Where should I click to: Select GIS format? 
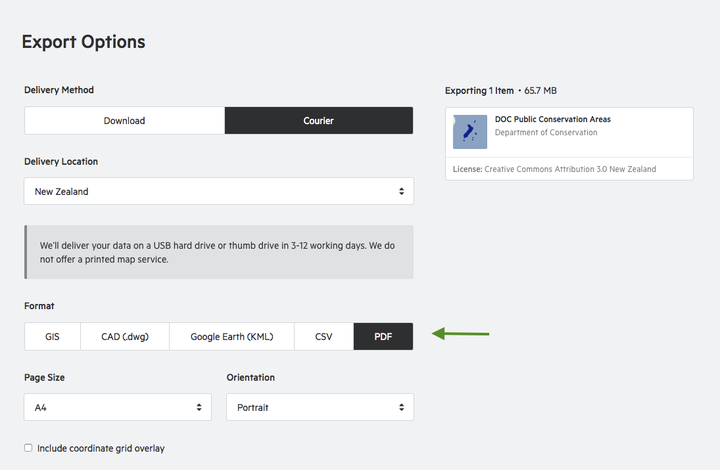(x=52, y=336)
